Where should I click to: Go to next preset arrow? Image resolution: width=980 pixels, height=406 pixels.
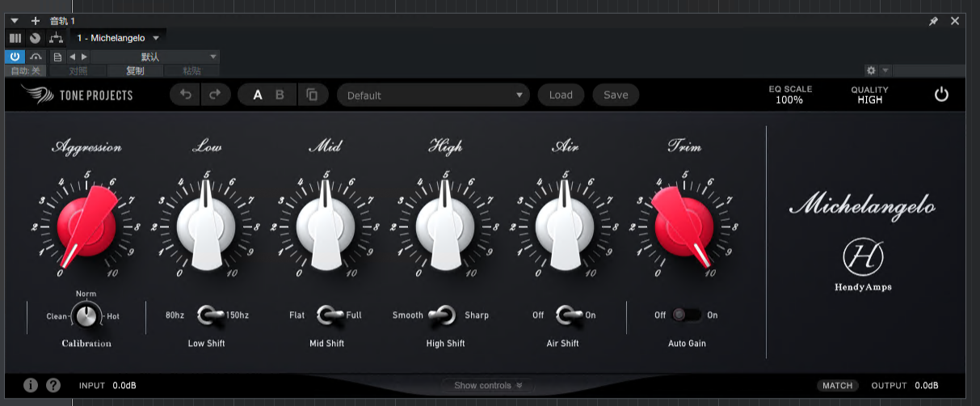(x=84, y=57)
